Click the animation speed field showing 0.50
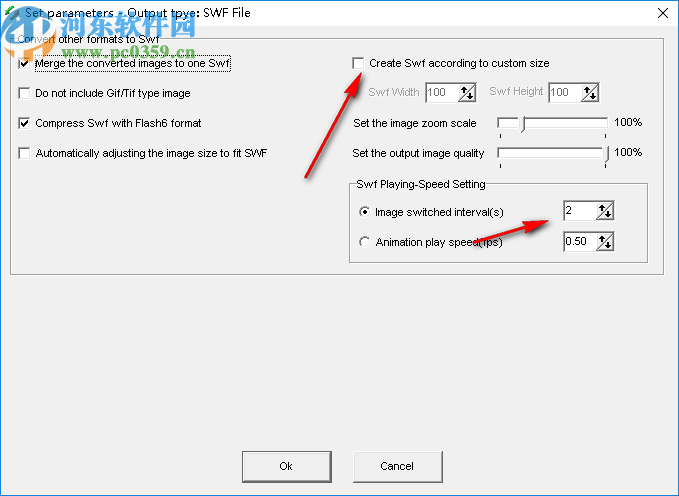679x496 pixels. click(580, 242)
